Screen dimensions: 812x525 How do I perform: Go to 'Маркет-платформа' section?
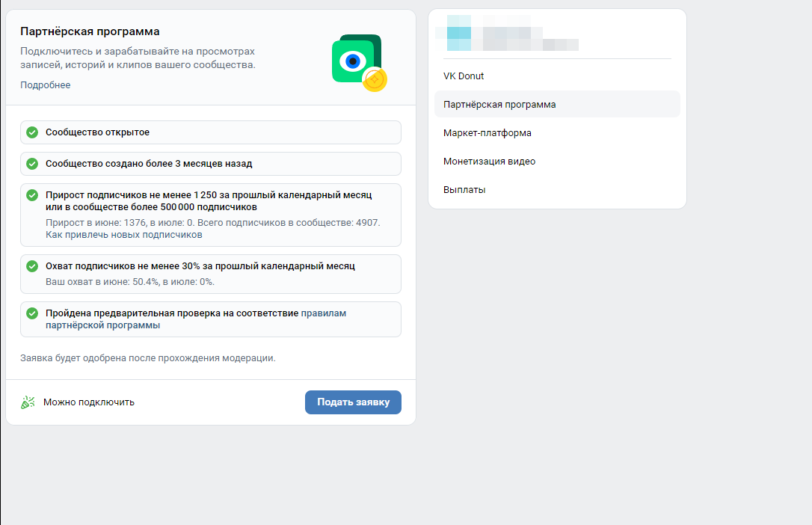(x=487, y=133)
